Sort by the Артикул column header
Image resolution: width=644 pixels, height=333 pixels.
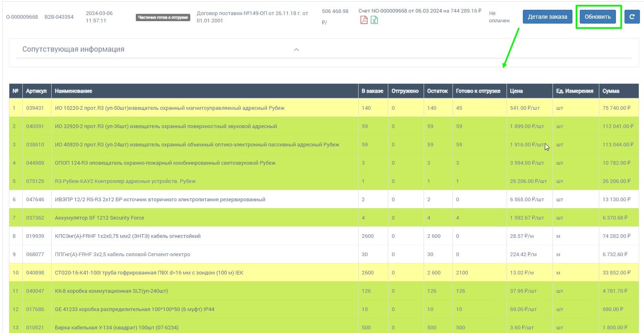click(x=36, y=91)
